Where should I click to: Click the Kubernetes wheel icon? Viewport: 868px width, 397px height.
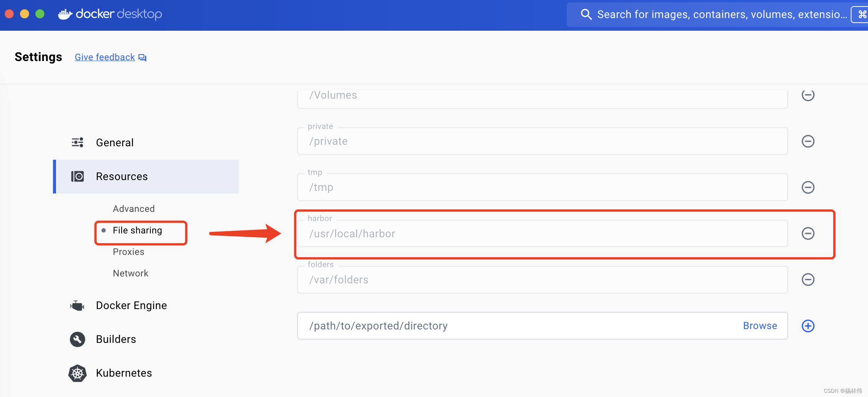pos(78,373)
